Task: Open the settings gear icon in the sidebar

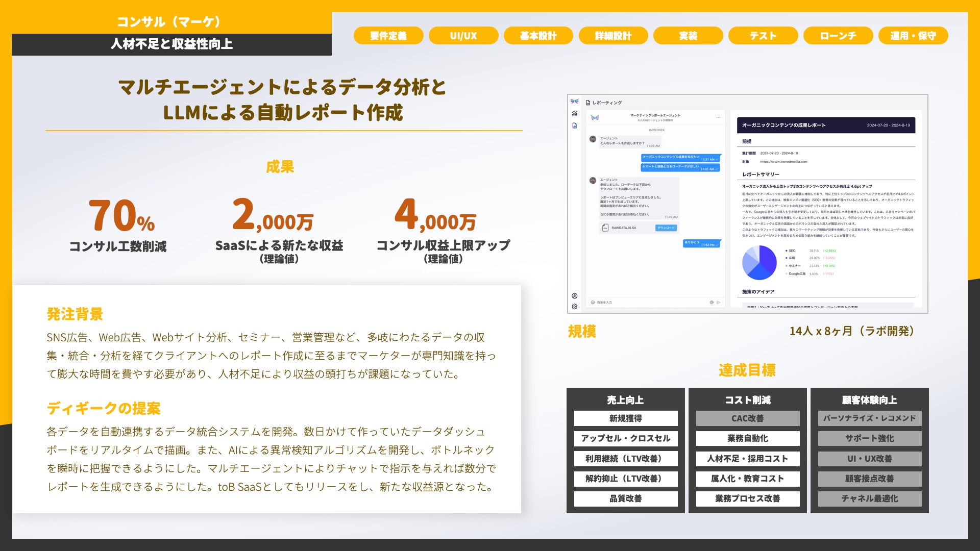Action: tap(575, 307)
